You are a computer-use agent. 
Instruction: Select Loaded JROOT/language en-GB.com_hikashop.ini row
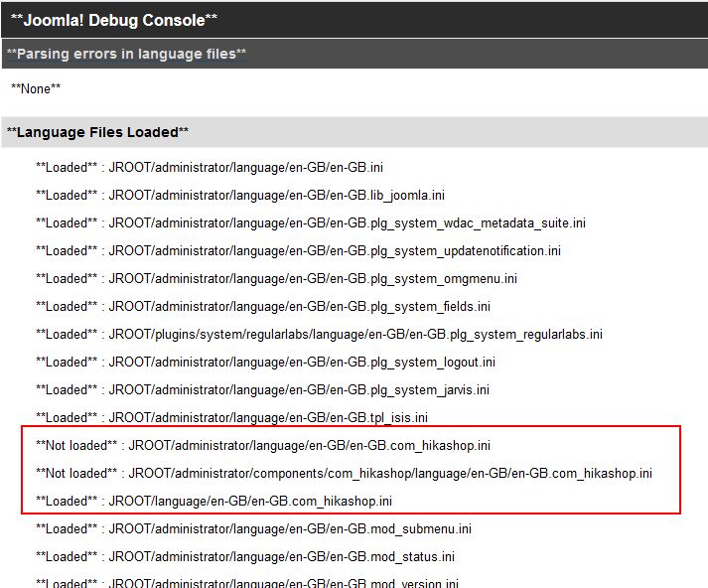(214, 502)
